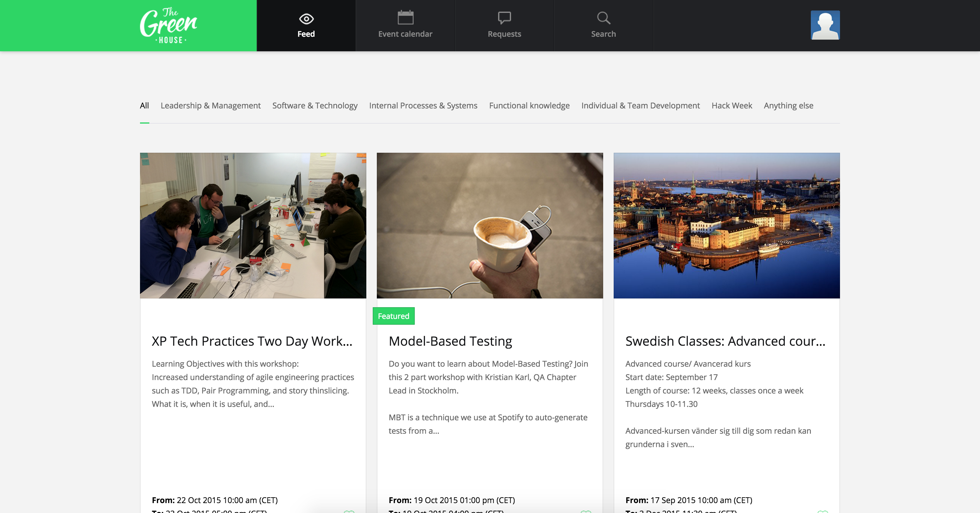The image size is (980, 513).
Task: Filter by Software & Technology
Action: click(315, 106)
